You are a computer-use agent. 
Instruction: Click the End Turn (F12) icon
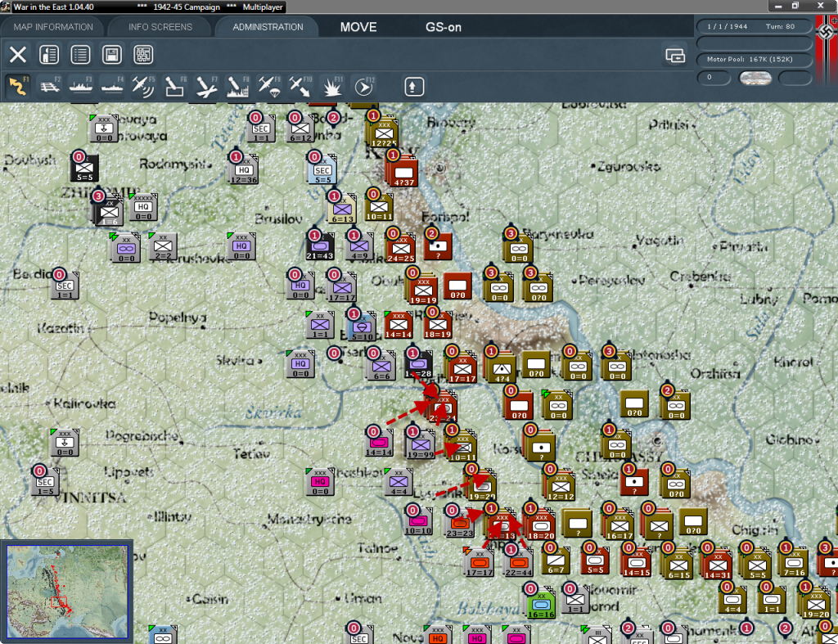(x=363, y=87)
